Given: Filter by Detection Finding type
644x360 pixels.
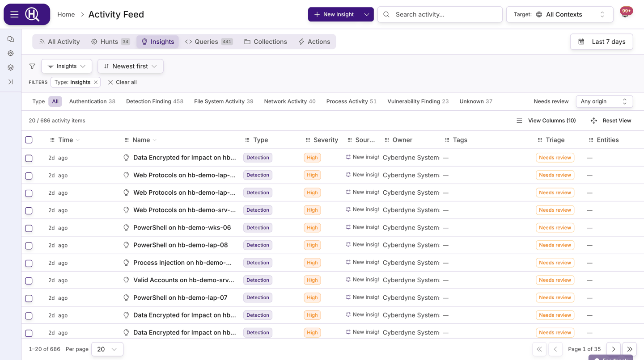Looking at the screenshot, I should 155,101.
